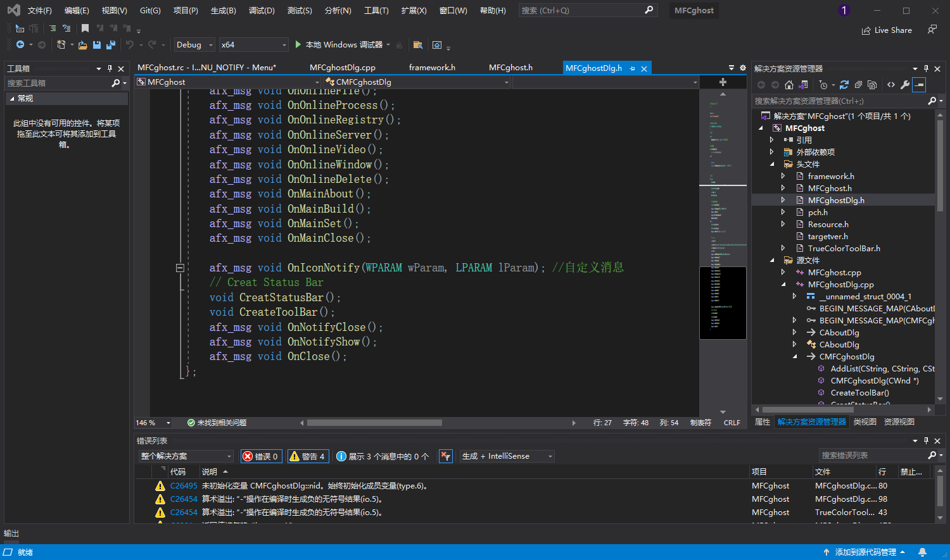Image resolution: width=950 pixels, height=560 pixels.
Task: Start the 本地 Windows 调试器 debugger
Action: pyautogui.click(x=338, y=45)
